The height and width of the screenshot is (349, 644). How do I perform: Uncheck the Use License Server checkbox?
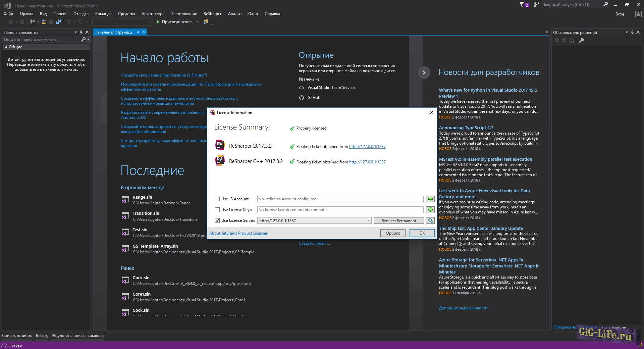[x=217, y=220]
